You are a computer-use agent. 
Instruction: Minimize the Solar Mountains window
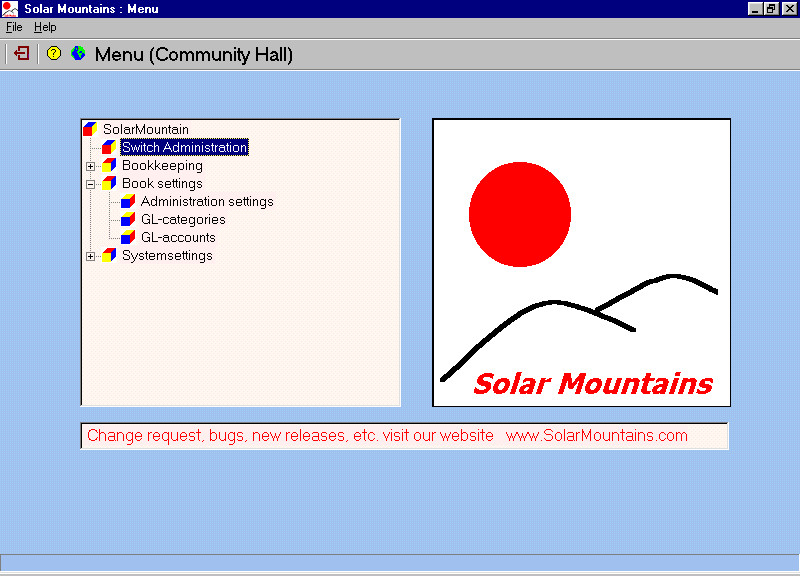(x=755, y=9)
